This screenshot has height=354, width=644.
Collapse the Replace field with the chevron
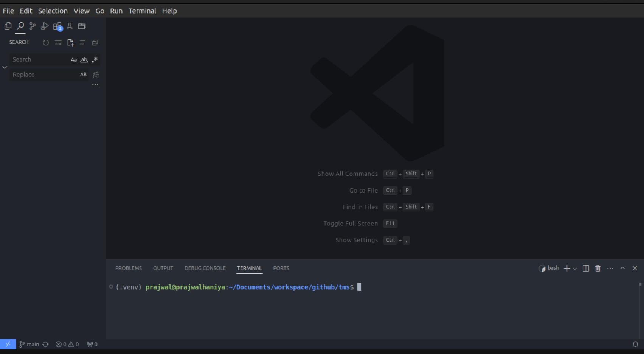coord(5,67)
